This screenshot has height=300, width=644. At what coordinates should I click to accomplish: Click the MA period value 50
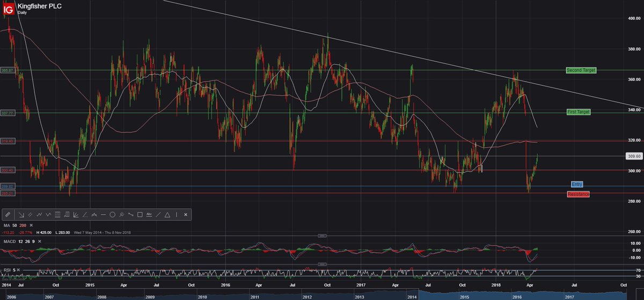point(14,225)
